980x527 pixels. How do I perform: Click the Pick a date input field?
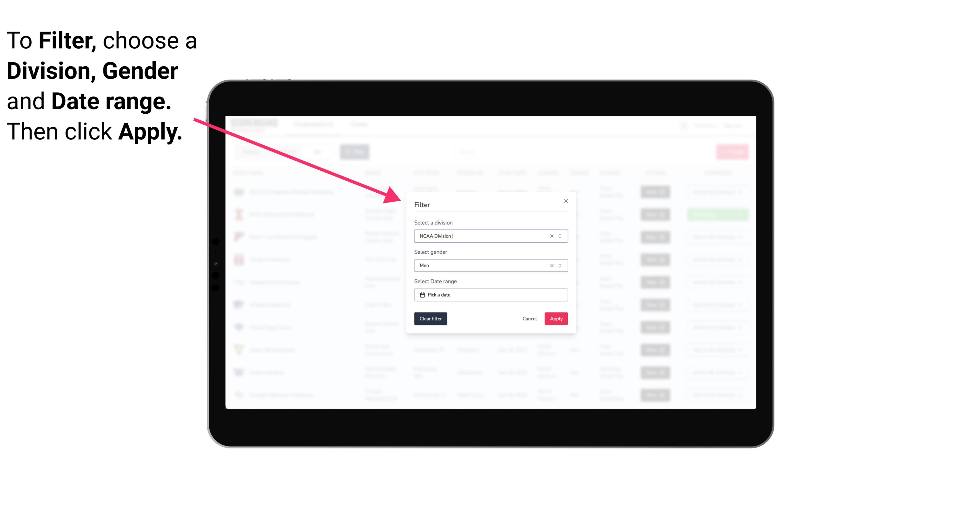click(x=492, y=295)
